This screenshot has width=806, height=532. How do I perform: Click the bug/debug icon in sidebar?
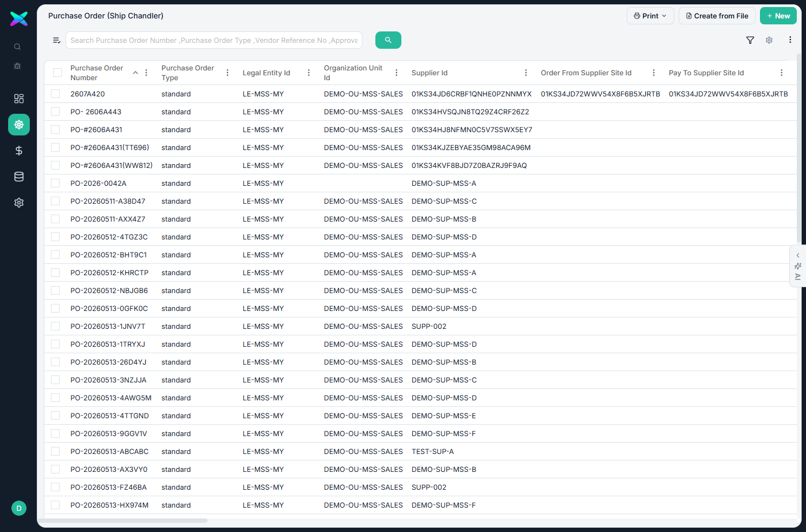pyautogui.click(x=17, y=66)
